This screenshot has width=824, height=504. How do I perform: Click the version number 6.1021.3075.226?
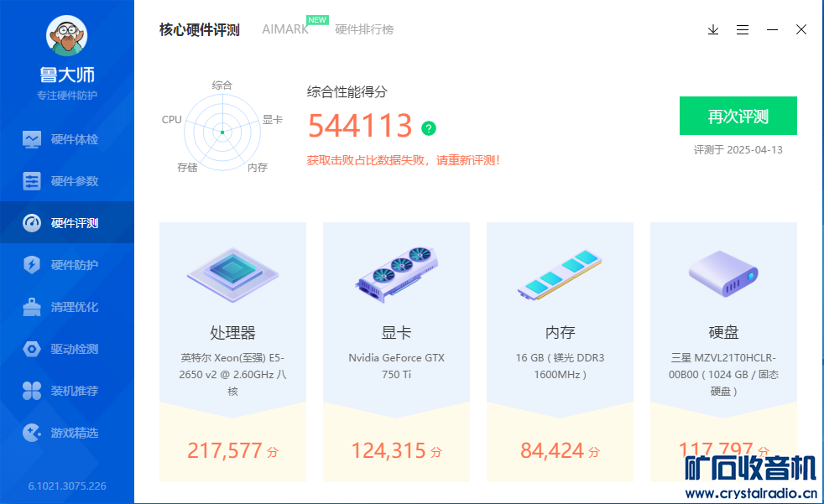point(67,486)
